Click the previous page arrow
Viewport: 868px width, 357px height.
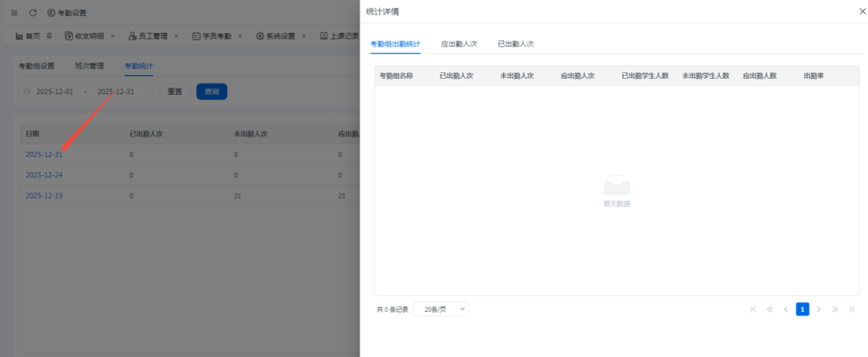point(785,309)
